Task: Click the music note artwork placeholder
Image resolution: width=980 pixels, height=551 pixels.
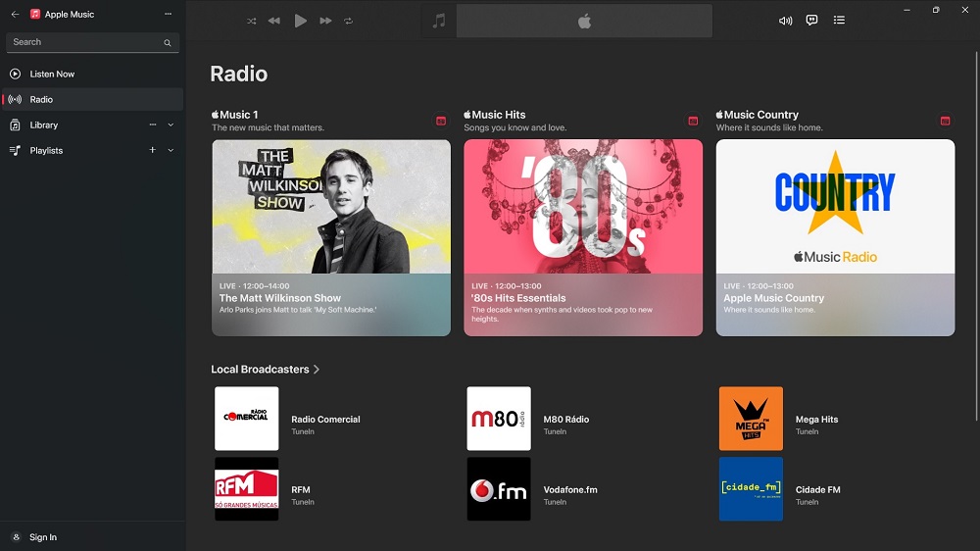Action: 439,21
